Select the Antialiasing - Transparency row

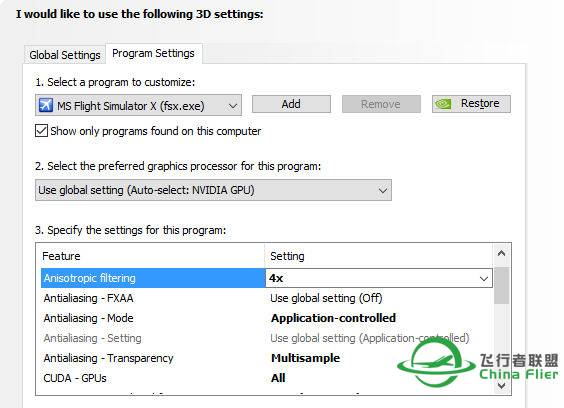(x=267, y=358)
